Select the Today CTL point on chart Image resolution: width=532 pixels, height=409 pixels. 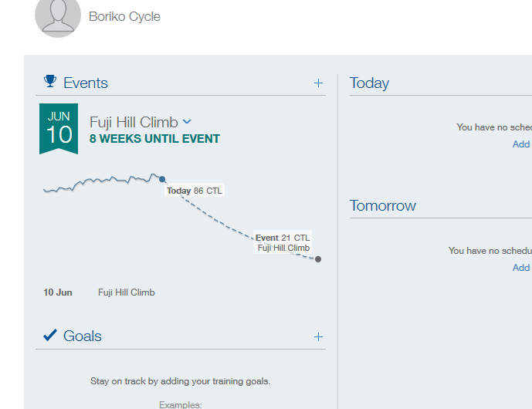tap(162, 179)
